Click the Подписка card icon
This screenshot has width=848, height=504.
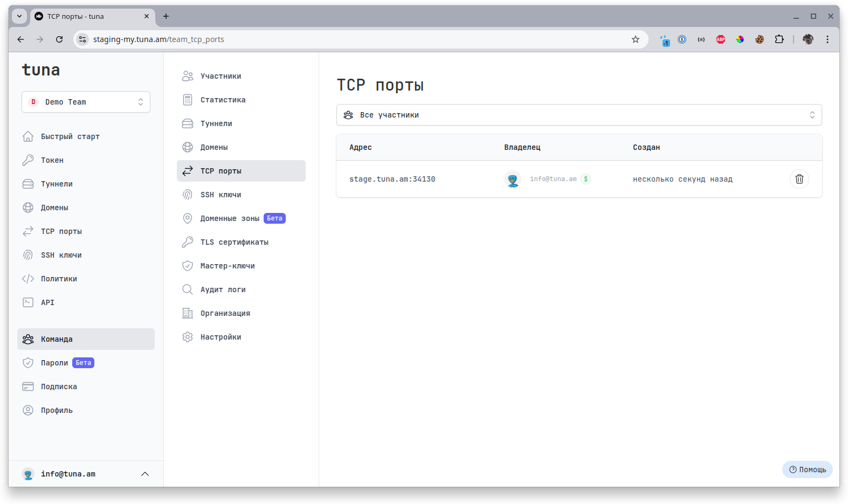pyautogui.click(x=28, y=386)
